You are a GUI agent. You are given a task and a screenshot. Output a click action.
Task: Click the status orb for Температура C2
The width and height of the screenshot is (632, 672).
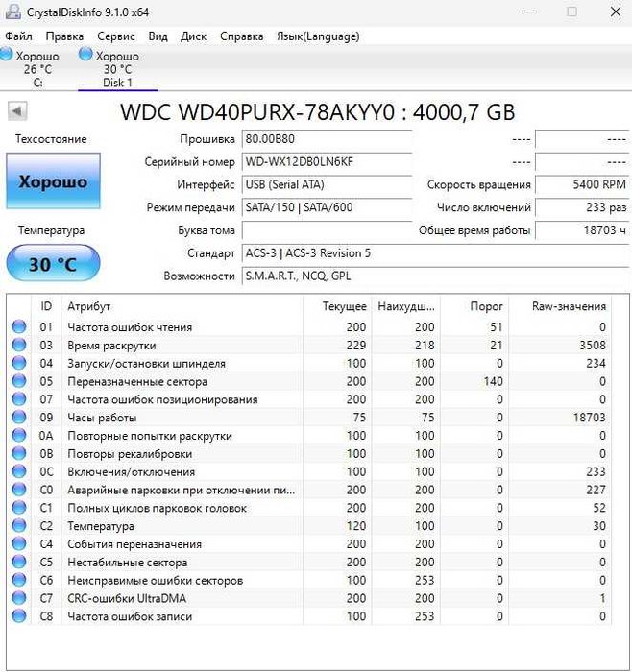coord(19,526)
